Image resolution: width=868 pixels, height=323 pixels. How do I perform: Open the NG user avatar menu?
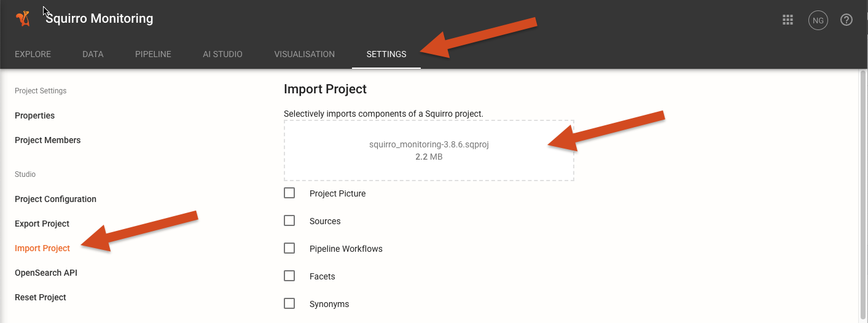[x=818, y=20]
